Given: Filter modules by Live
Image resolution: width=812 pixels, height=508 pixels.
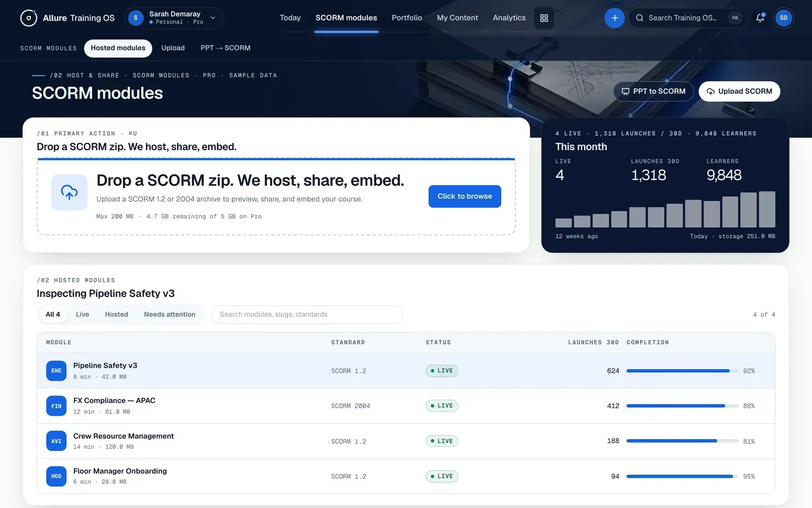Looking at the screenshot, I should tap(82, 314).
